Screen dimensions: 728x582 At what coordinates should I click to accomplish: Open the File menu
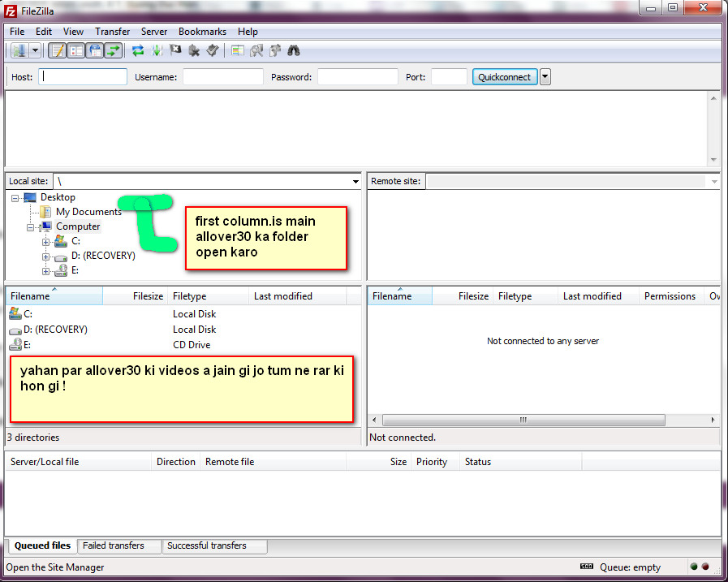17,32
